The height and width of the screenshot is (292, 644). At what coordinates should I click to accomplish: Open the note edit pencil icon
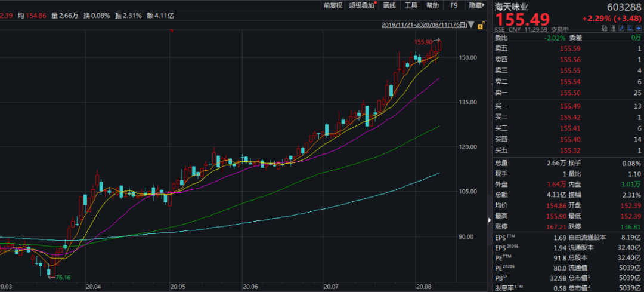(x=621, y=29)
